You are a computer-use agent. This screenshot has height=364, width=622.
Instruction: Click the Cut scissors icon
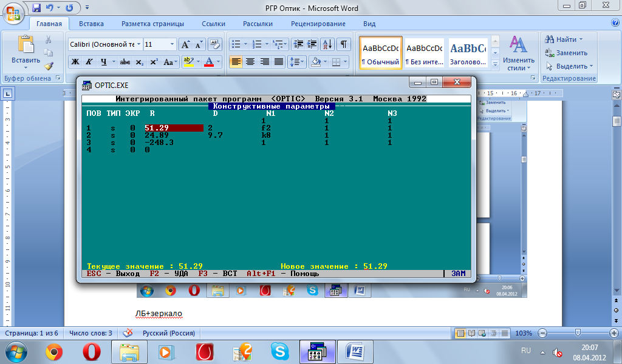[49, 39]
